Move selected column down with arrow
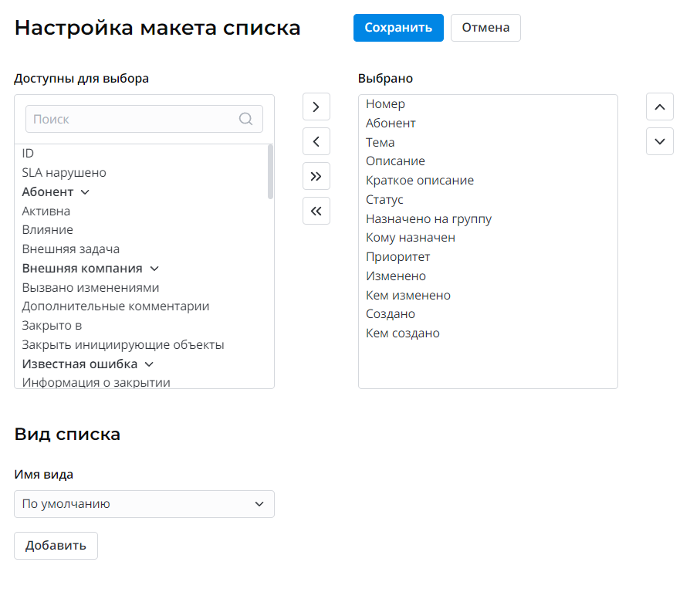Viewport: 690px width, 616px height. [x=659, y=141]
